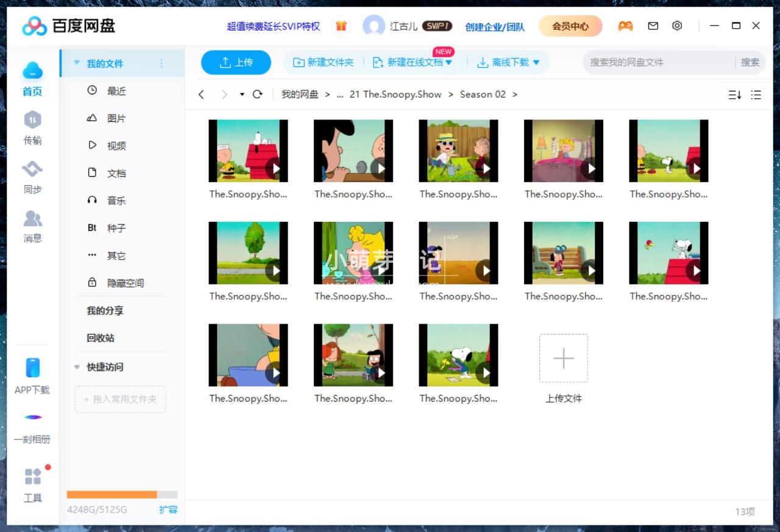Open the sort order icon above file grid
780x532 pixels.
click(734, 95)
